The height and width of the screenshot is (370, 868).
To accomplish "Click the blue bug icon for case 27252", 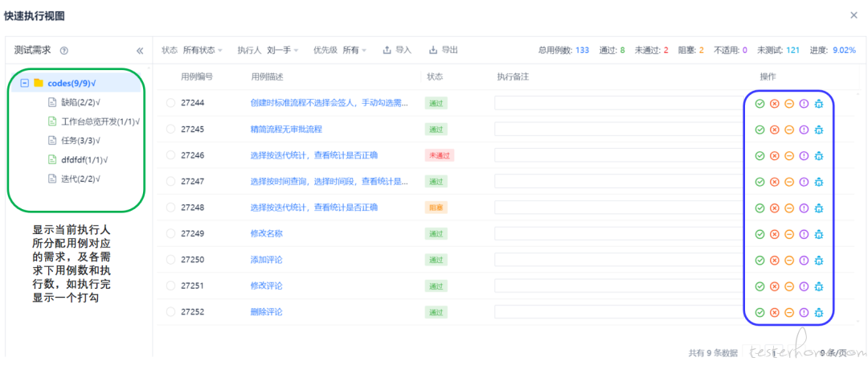I will (819, 312).
